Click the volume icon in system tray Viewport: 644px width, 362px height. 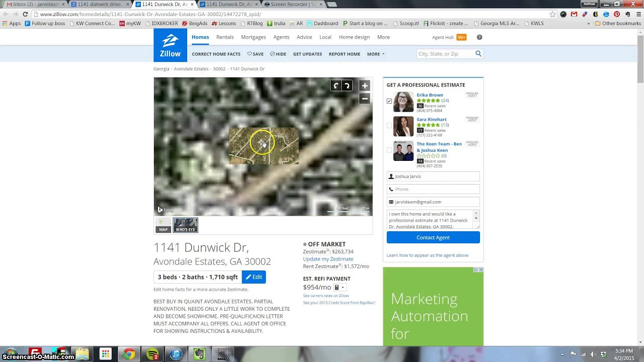pyautogui.click(x=592, y=354)
